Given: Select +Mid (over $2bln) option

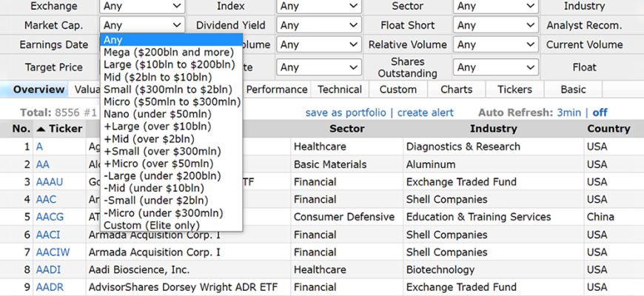Looking at the screenshot, I should pos(148,138).
